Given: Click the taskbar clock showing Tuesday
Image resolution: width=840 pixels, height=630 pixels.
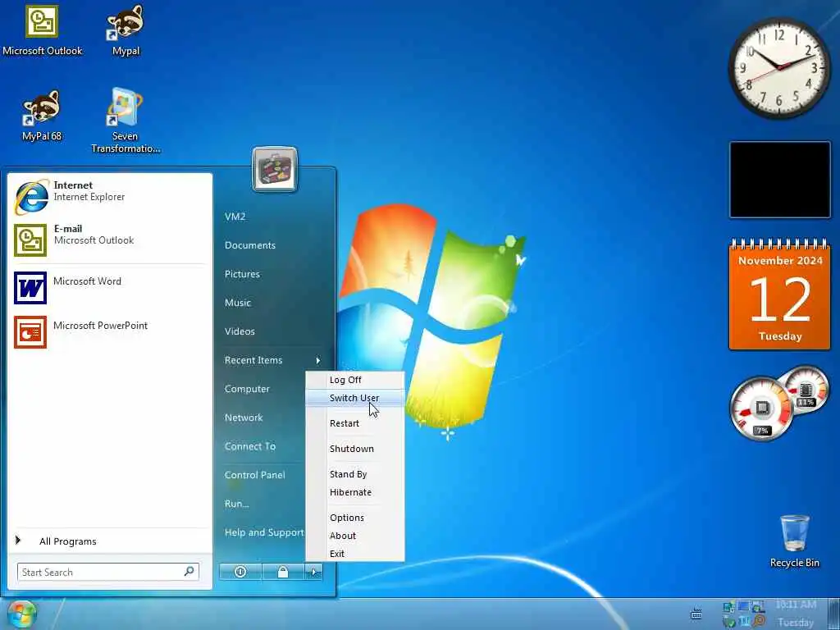Looking at the screenshot, I should point(796,614).
